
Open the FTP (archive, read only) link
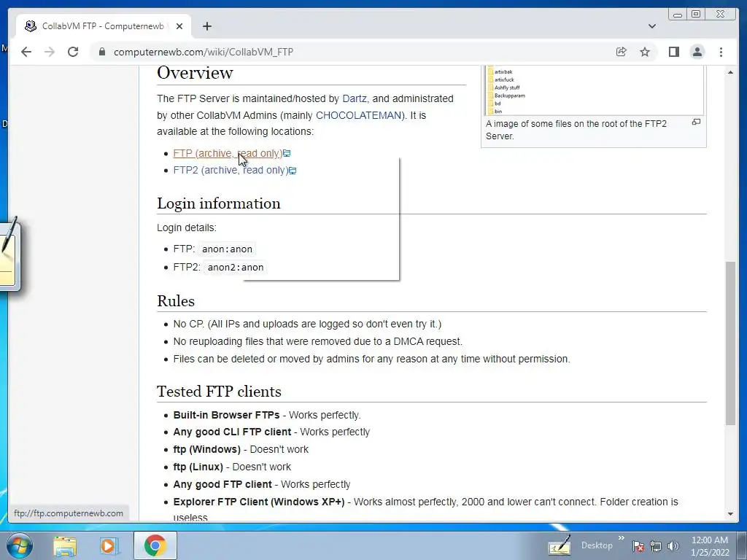pos(228,153)
